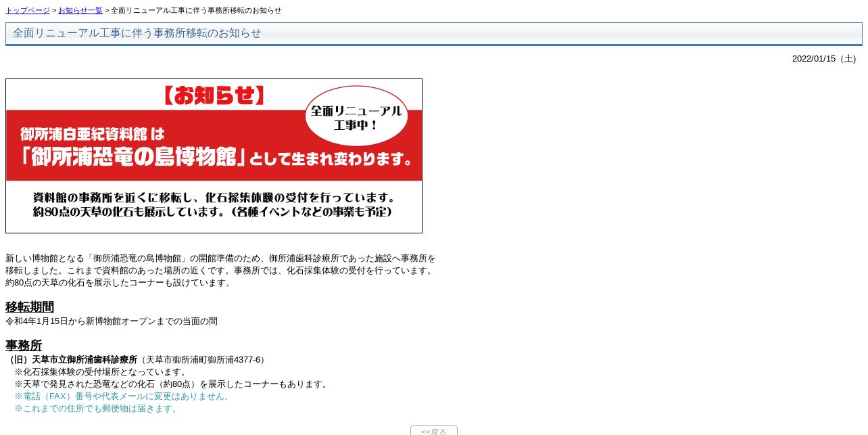The width and height of the screenshot is (868, 435).
Task: Click the address text (天草市御所浦町御所浦4377-6)
Action: click(x=203, y=360)
